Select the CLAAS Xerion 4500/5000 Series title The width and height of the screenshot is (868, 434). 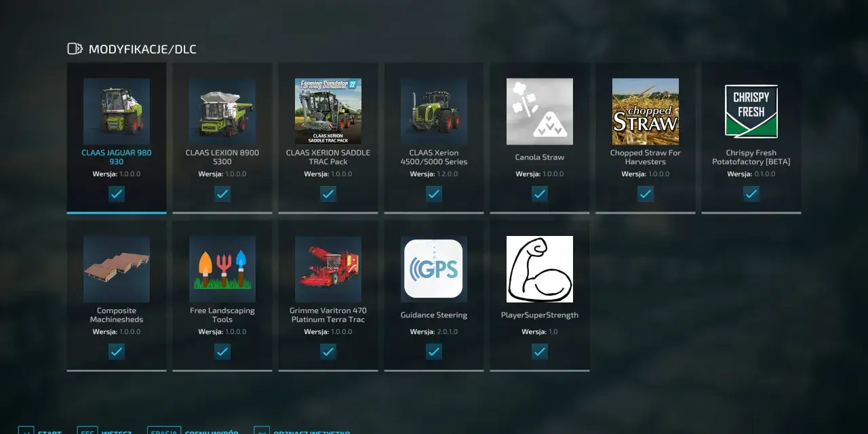(x=434, y=157)
